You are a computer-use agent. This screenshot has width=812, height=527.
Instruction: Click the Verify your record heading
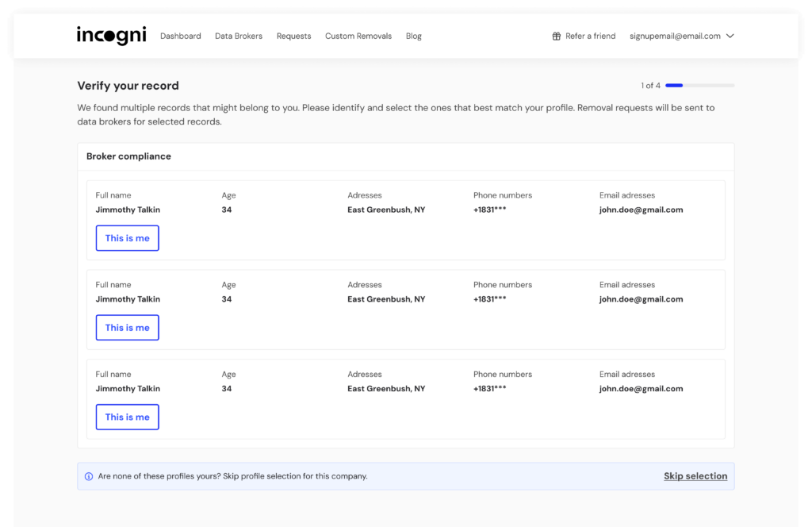[x=128, y=86]
